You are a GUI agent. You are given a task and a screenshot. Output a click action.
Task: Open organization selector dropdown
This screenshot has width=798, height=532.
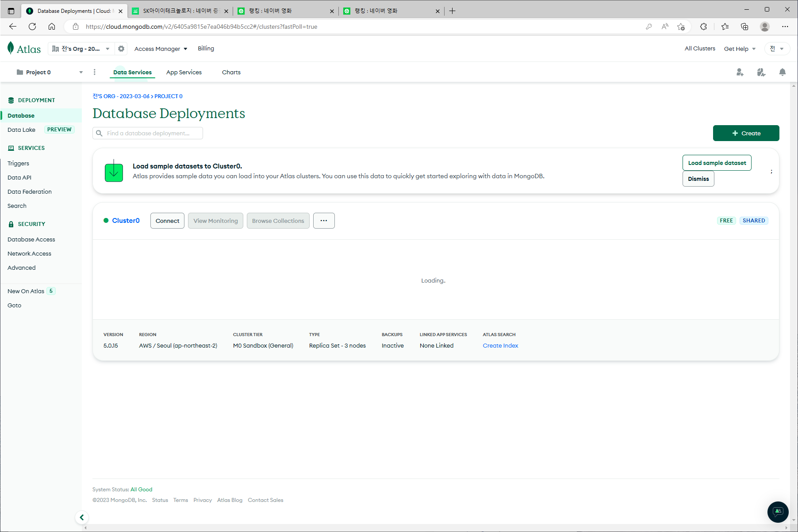coord(81,49)
